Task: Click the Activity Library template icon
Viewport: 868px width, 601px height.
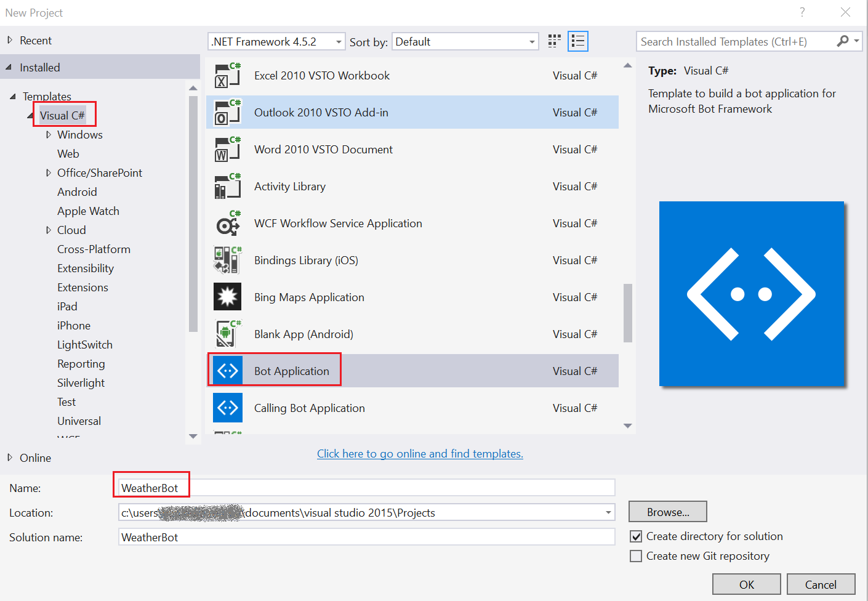Action: tap(227, 187)
